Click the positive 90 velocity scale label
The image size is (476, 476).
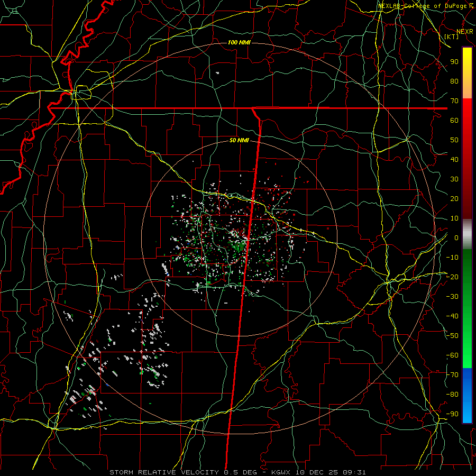tap(454, 62)
